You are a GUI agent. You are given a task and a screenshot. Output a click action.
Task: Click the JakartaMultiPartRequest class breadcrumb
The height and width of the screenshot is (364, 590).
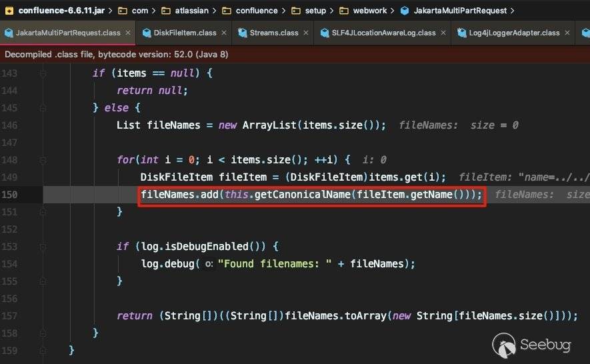[460, 11]
